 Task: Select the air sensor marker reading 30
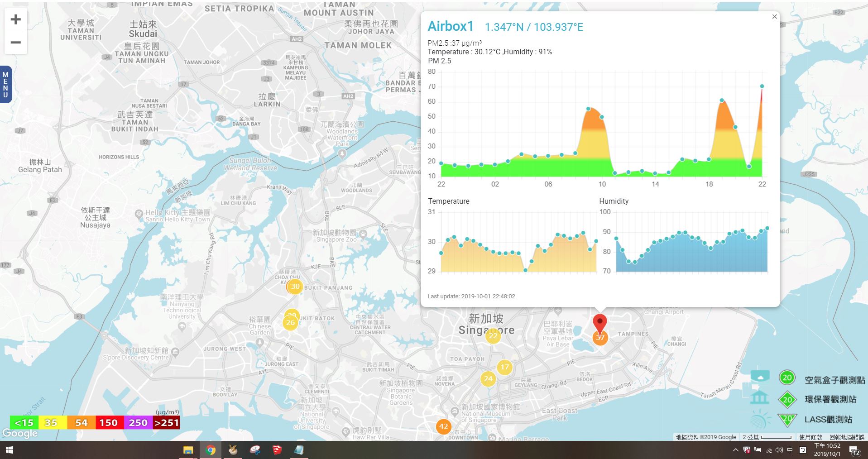(x=295, y=287)
